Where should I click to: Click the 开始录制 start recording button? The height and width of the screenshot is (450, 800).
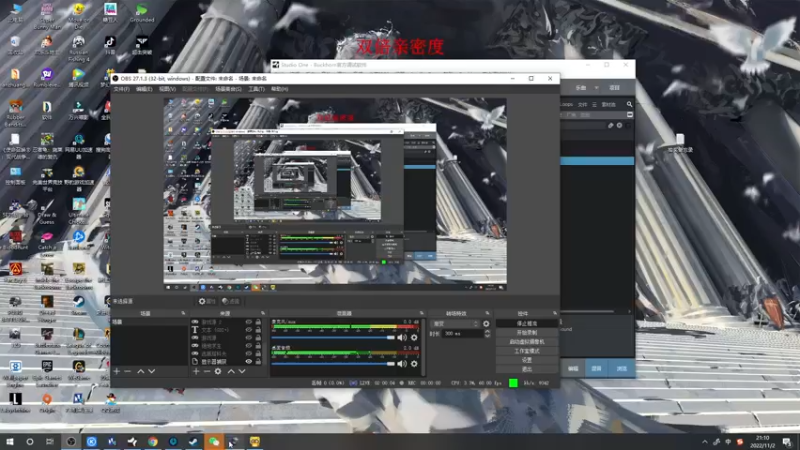click(x=527, y=333)
